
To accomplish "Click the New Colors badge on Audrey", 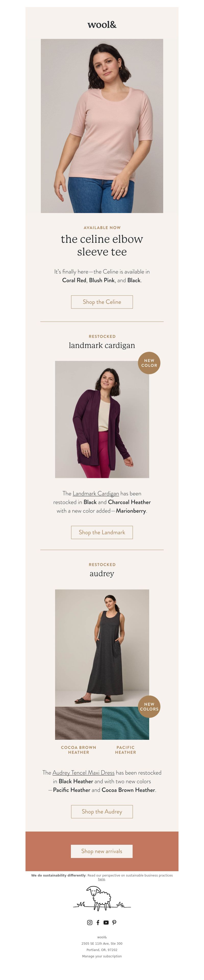I will click(149, 706).
